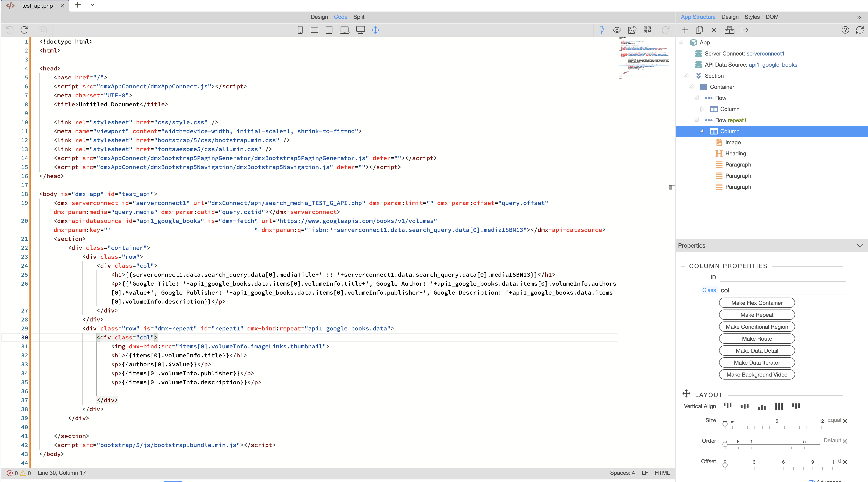This screenshot has height=482, width=868.
Task: Set vertical align to baseline icon
Action: pos(795,406)
